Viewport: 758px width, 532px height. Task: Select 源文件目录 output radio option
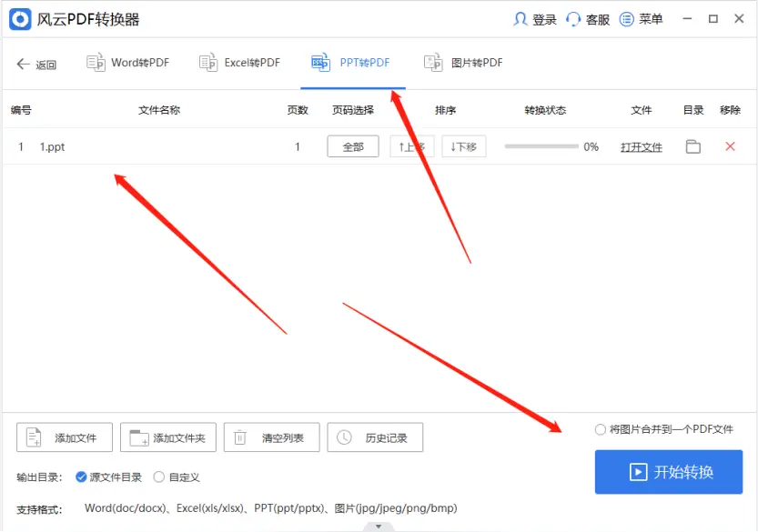[x=81, y=477]
